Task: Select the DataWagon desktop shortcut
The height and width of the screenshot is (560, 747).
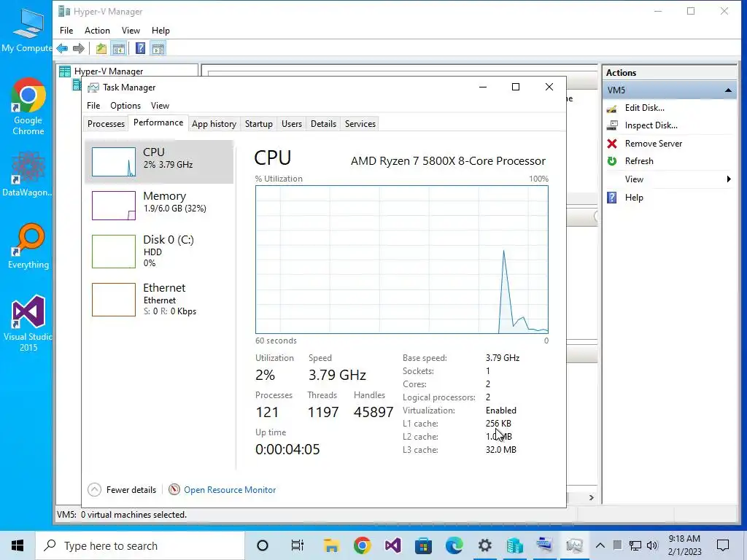Action: pos(27,174)
